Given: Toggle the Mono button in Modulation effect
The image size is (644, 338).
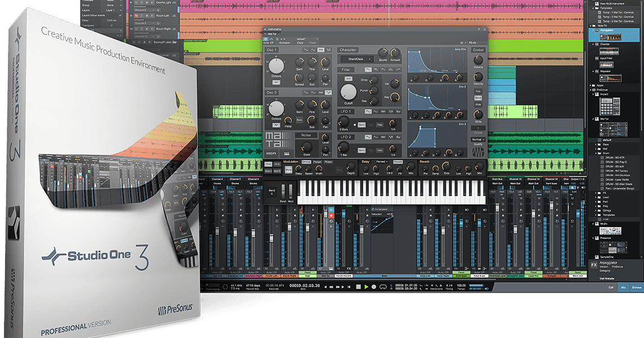Looking at the screenshot, I should [x=288, y=169].
